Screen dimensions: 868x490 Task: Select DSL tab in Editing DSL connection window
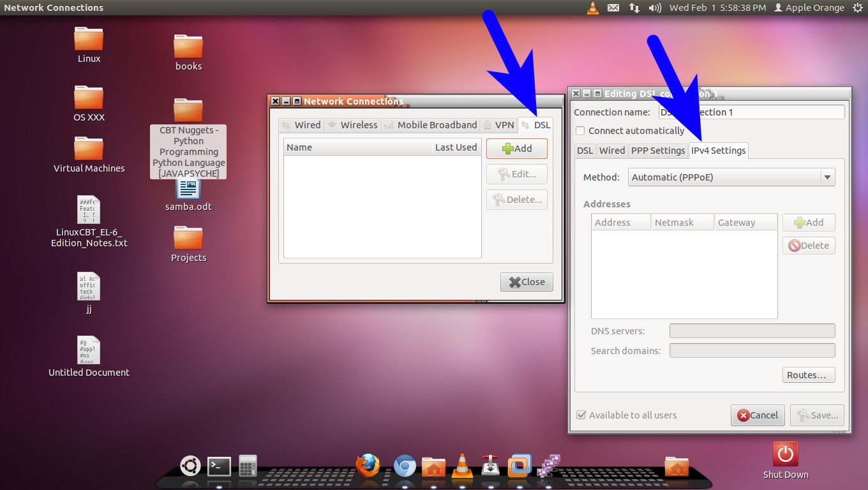click(585, 151)
